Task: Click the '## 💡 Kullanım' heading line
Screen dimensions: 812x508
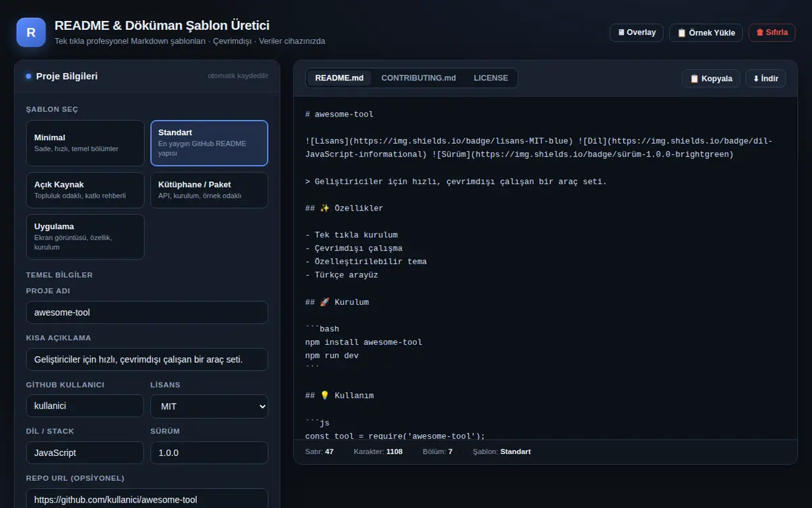Action: pos(339,396)
